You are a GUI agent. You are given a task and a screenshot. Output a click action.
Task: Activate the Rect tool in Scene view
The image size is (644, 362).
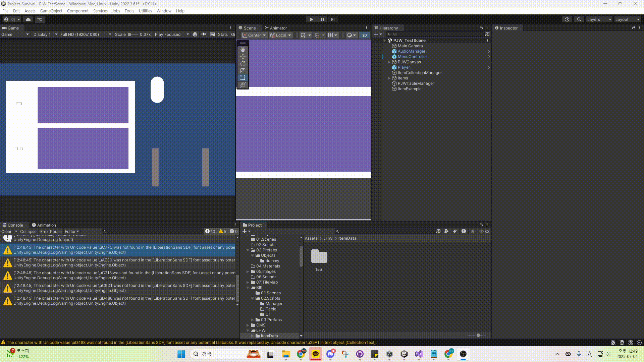[x=243, y=78]
